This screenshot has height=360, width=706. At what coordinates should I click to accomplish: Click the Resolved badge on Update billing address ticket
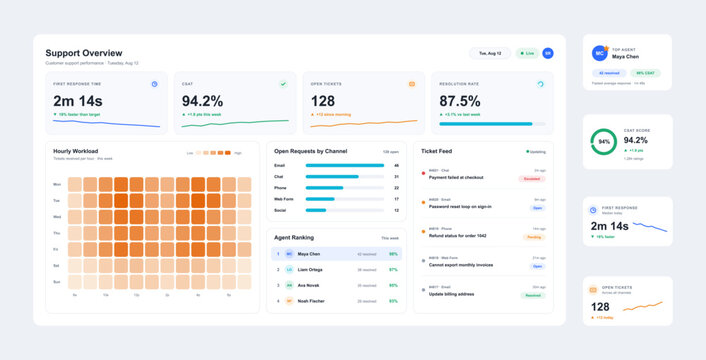(x=533, y=296)
